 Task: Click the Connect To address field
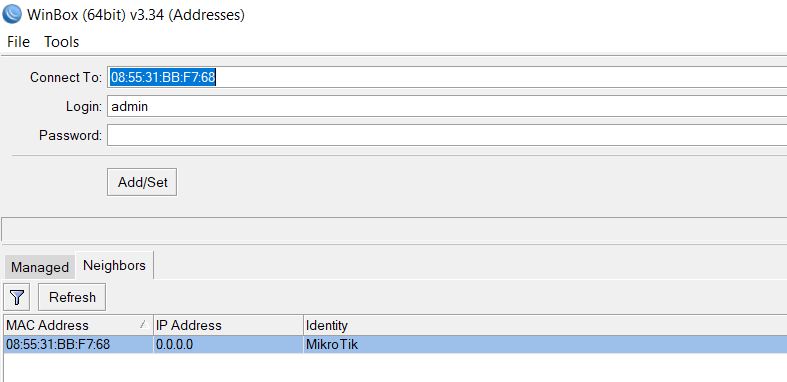click(x=447, y=77)
